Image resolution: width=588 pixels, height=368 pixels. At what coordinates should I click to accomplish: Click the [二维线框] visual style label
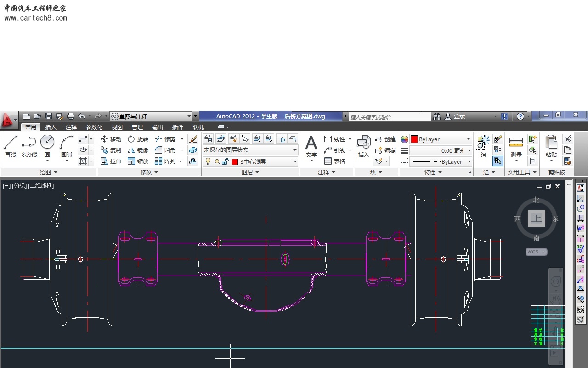coord(41,186)
